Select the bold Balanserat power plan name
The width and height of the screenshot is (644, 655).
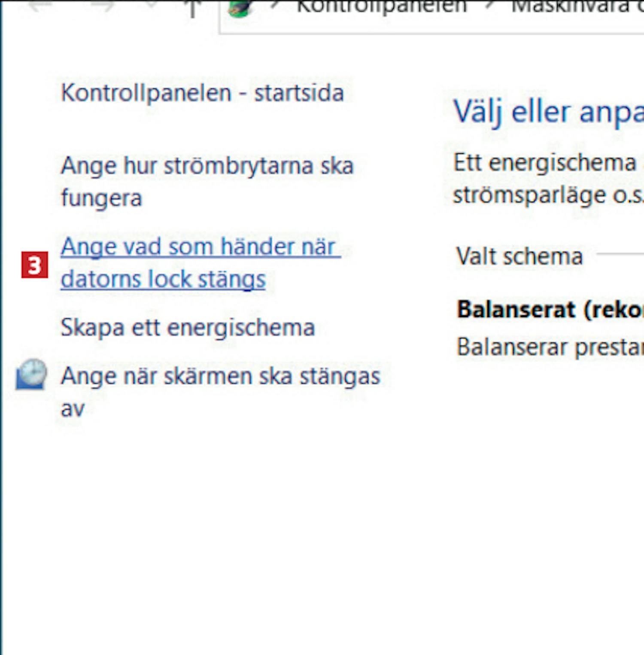pos(550,310)
